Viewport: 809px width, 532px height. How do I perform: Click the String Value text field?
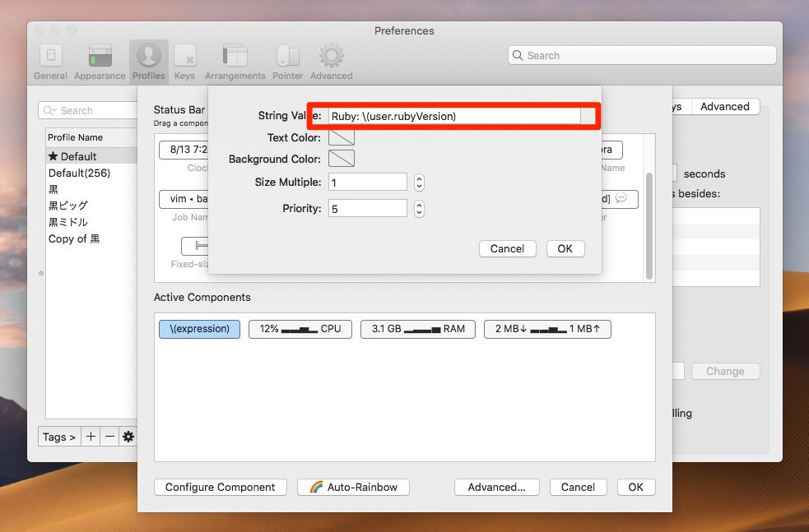coord(454,116)
